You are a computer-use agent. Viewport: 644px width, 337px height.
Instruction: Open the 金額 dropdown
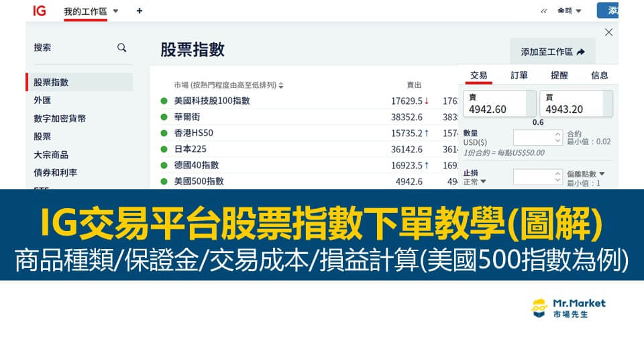(570, 11)
